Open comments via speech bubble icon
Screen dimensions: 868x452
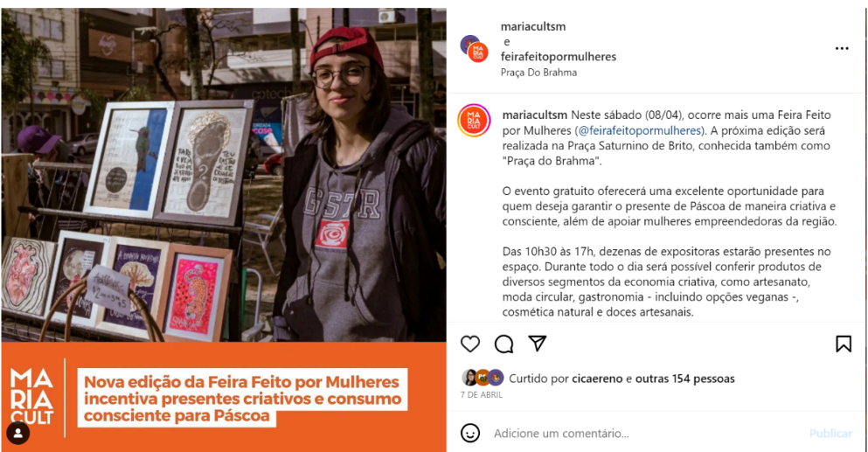pos(503,344)
